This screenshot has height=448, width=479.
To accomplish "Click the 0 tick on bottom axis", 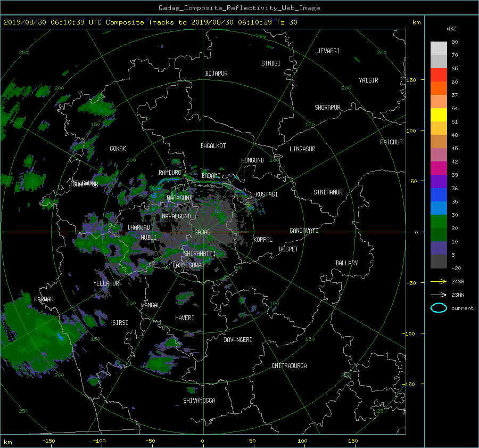I will (202, 441).
